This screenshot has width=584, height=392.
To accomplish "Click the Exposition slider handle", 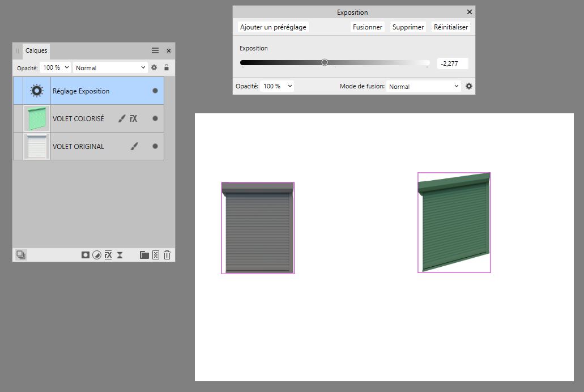I will [x=325, y=62].
